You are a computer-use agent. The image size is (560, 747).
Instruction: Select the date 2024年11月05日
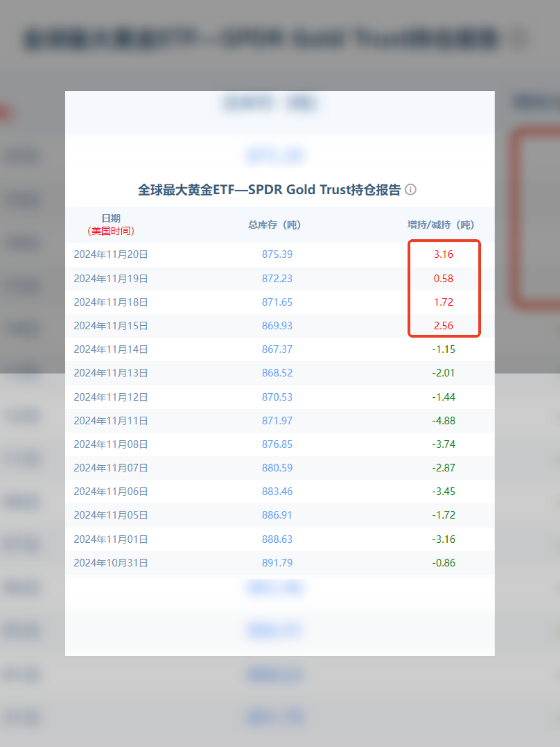click(x=111, y=515)
